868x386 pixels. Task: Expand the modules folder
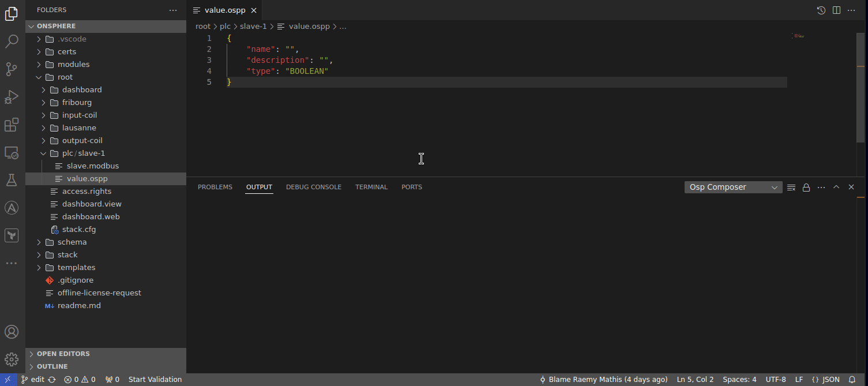coord(106,64)
